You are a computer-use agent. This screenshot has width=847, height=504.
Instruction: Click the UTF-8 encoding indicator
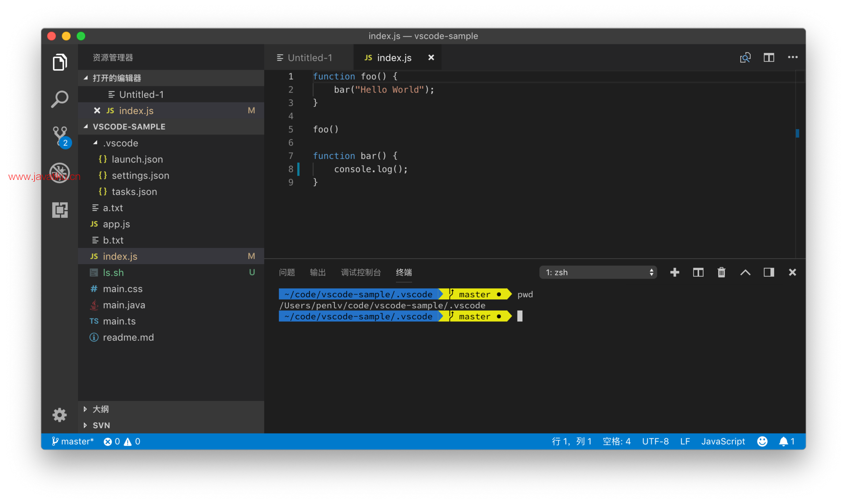pyautogui.click(x=655, y=441)
